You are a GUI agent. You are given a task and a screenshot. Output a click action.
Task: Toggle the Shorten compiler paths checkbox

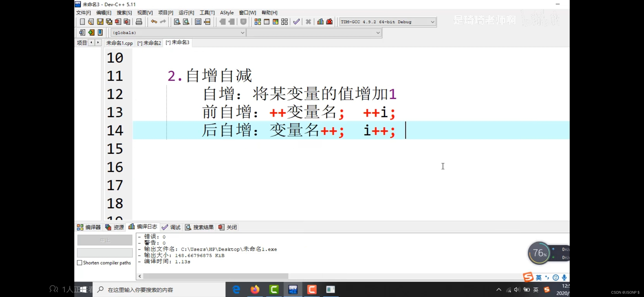(80, 263)
